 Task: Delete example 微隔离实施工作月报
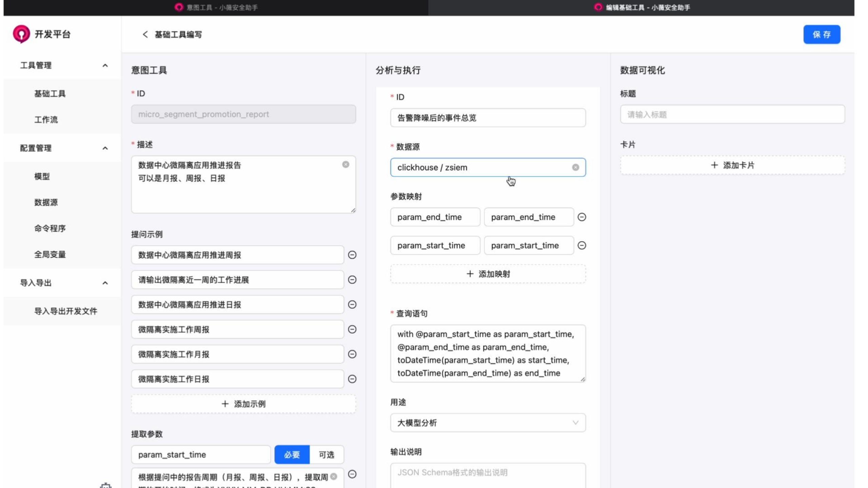coord(352,354)
